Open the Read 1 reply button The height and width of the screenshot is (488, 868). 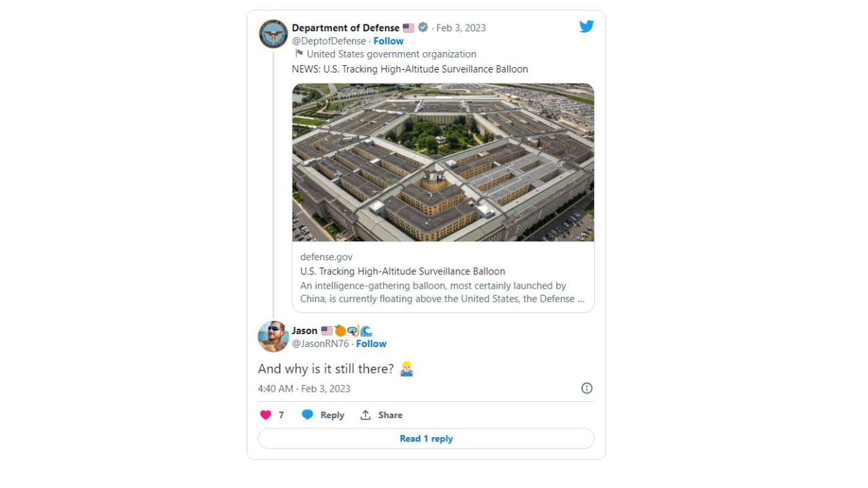426,439
